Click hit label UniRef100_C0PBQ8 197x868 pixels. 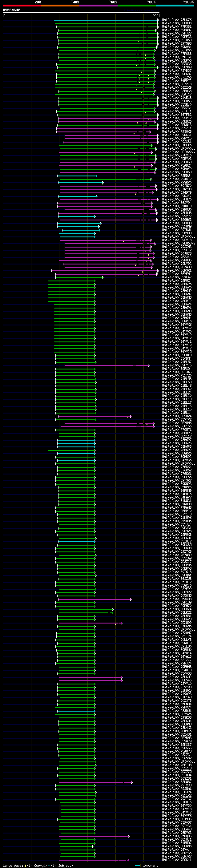177,223
